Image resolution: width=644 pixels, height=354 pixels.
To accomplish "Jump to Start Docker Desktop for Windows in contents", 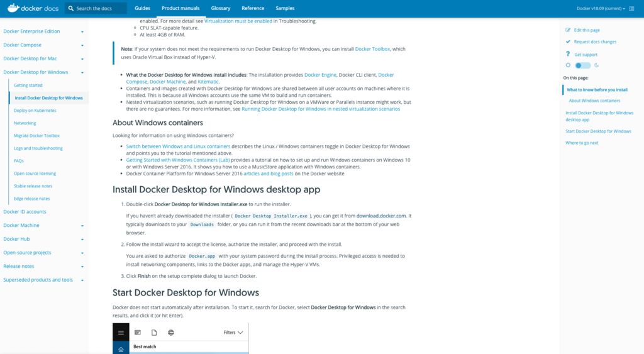I will click(x=599, y=131).
